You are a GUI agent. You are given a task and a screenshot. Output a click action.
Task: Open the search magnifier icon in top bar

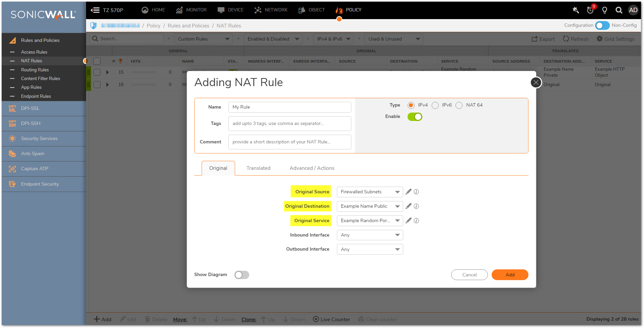[619, 10]
